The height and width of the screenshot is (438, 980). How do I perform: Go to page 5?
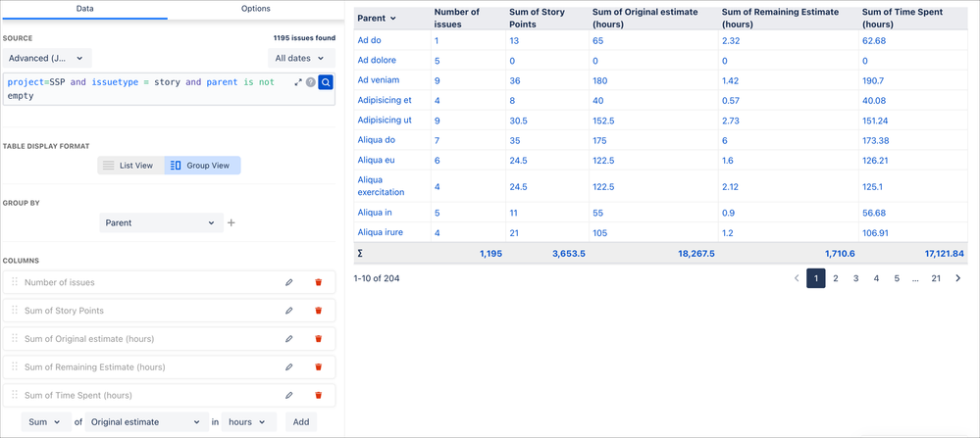(897, 278)
